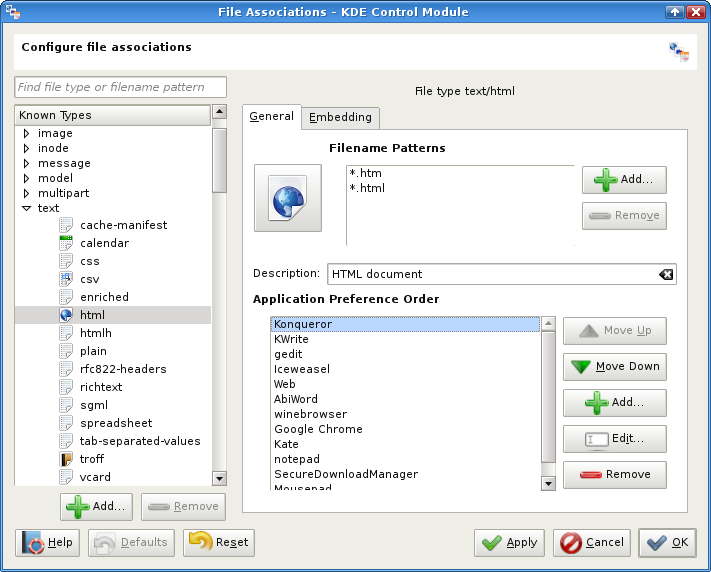This screenshot has width=711, height=572.
Task: Click the vcard file type icon
Action: [67, 477]
